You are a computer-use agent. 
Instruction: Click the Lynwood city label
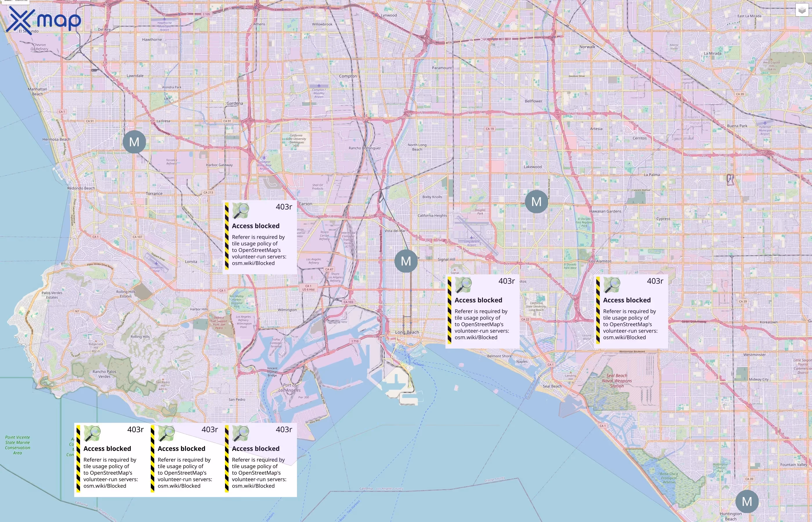pyautogui.click(x=388, y=15)
